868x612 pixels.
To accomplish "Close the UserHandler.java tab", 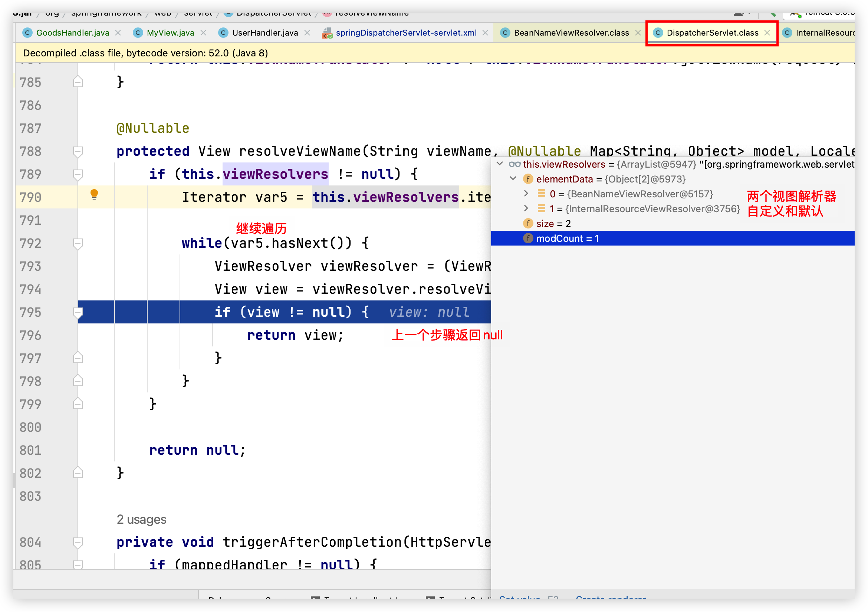I will 308,33.
